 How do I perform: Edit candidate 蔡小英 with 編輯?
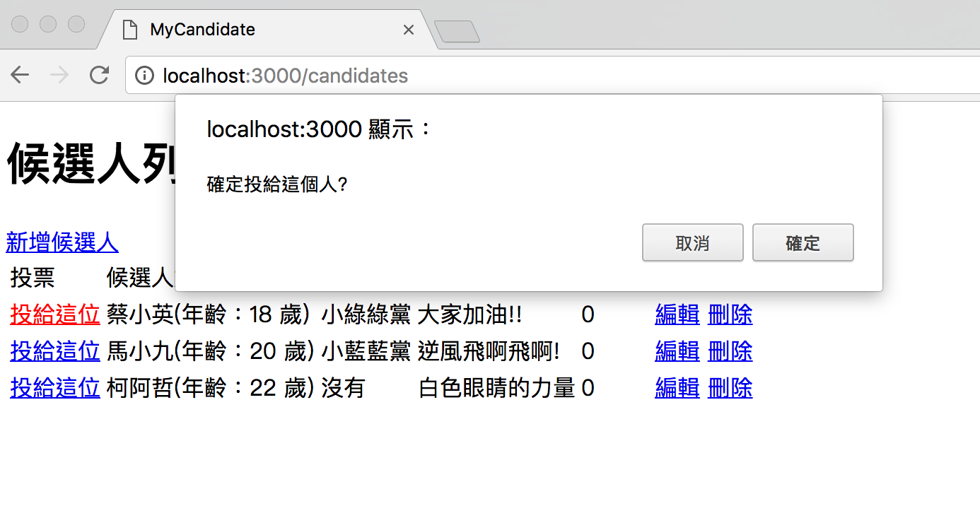click(x=677, y=314)
